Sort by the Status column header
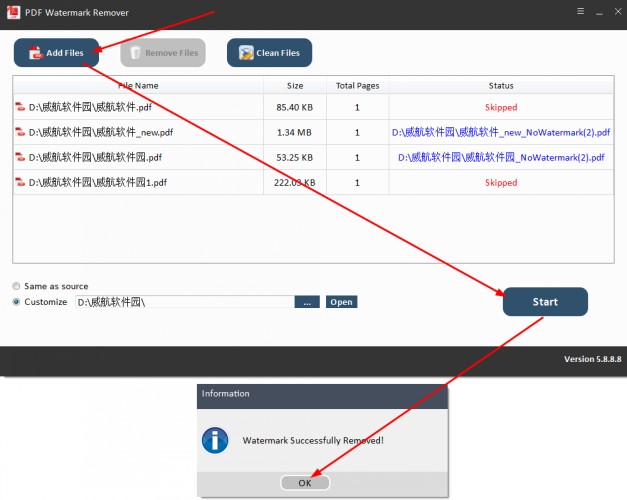627x500 pixels. pyautogui.click(x=501, y=86)
